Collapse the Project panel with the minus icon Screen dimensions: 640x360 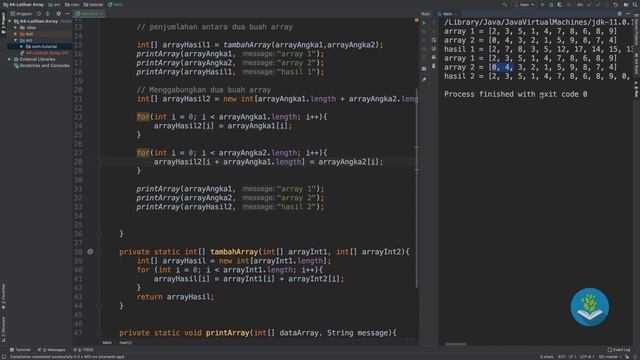click(67, 13)
